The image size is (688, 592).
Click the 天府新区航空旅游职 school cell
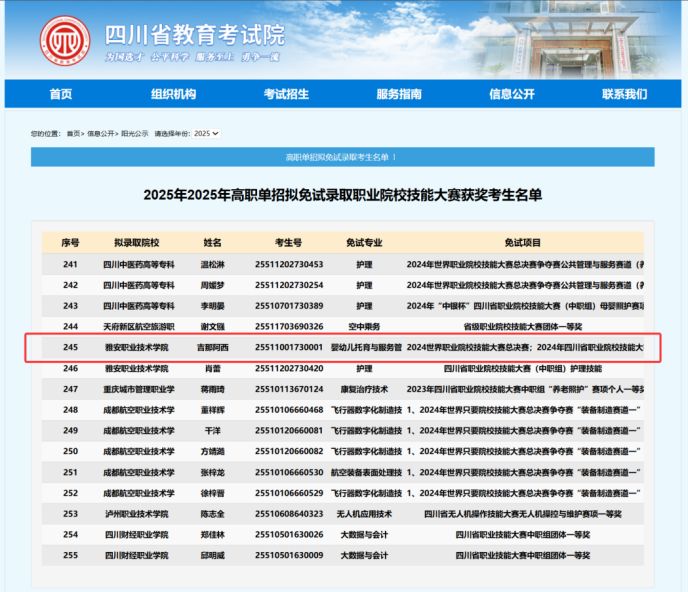[x=139, y=326]
